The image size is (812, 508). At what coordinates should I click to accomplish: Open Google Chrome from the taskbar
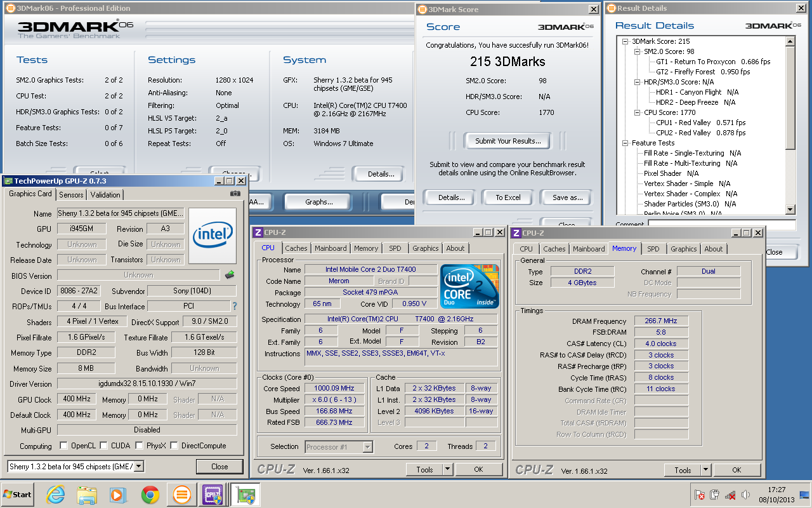(150, 495)
